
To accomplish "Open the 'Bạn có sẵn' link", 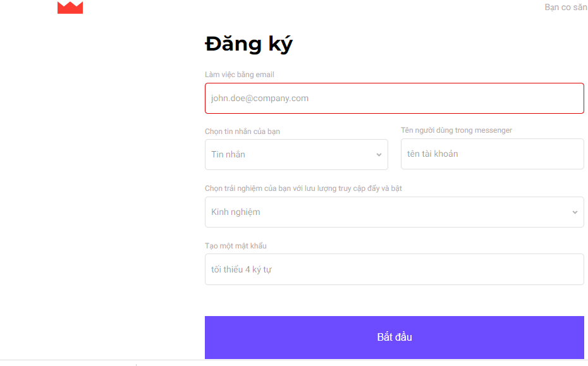I will [x=566, y=7].
